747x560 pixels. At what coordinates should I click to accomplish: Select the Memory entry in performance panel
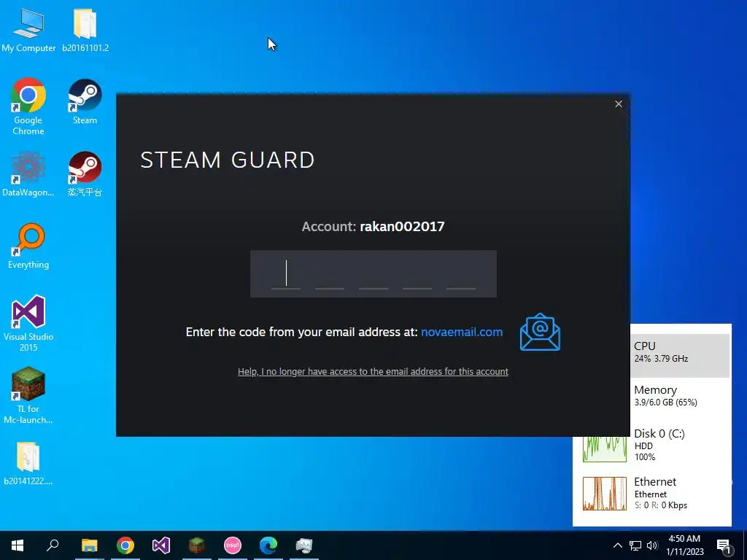680,396
